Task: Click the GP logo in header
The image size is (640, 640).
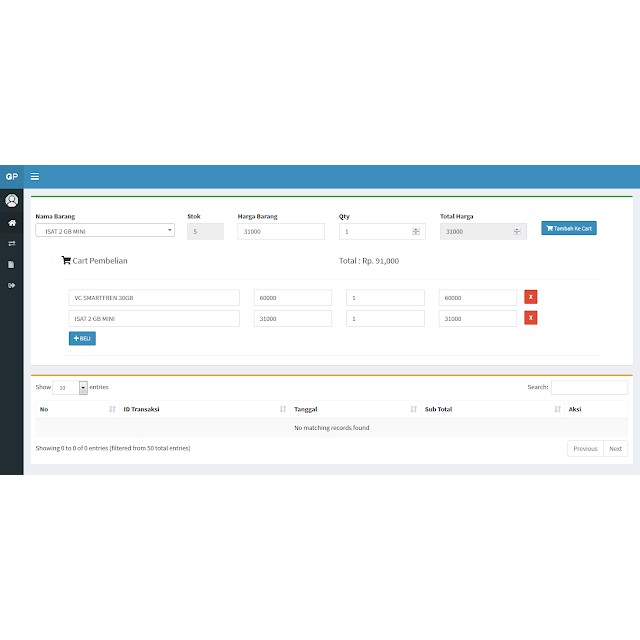Action: pos(12,177)
